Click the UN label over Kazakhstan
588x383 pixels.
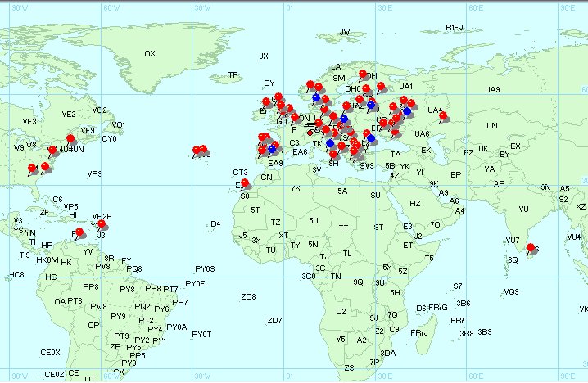492,126
